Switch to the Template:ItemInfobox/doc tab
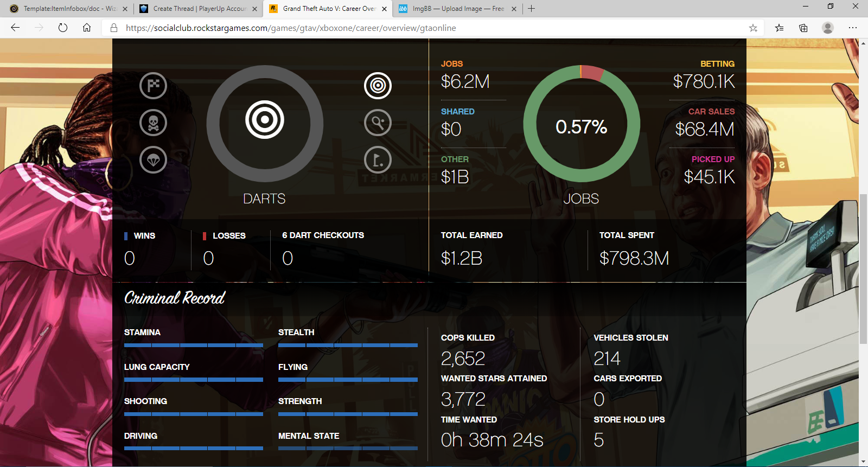This screenshot has height=467, width=868. coord(68,9)
